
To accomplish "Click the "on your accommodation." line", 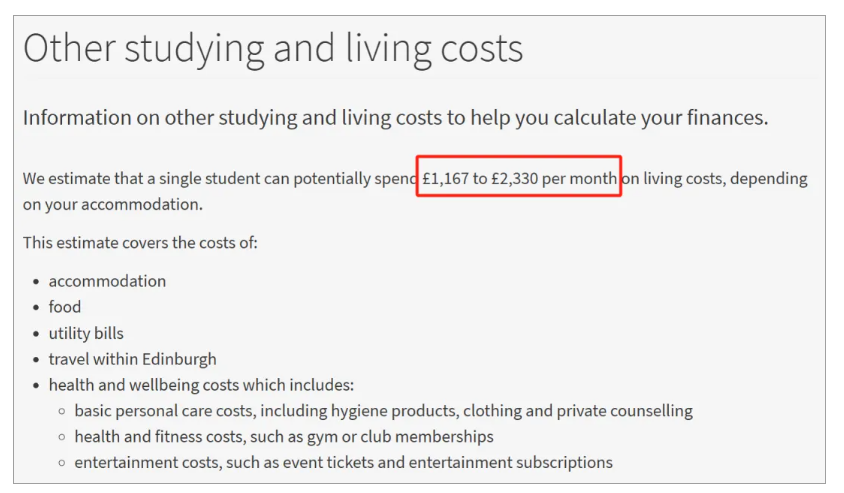I will (x=112, y=205).
